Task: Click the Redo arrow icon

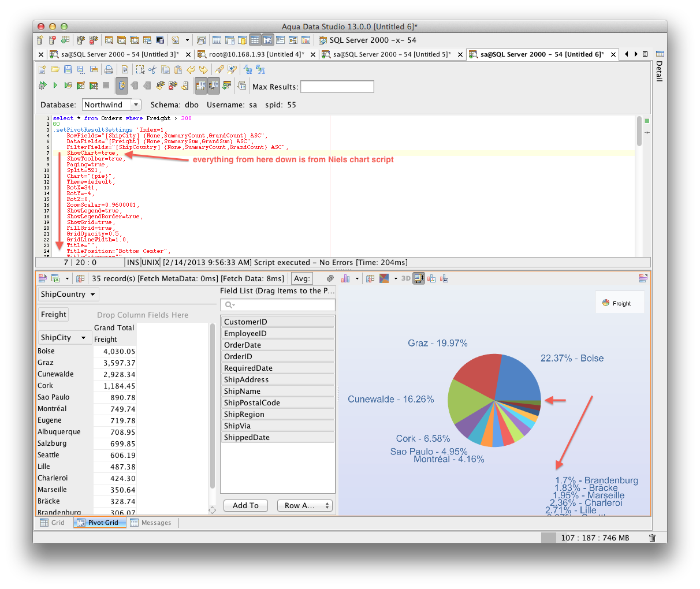Action: pos(203,70)
